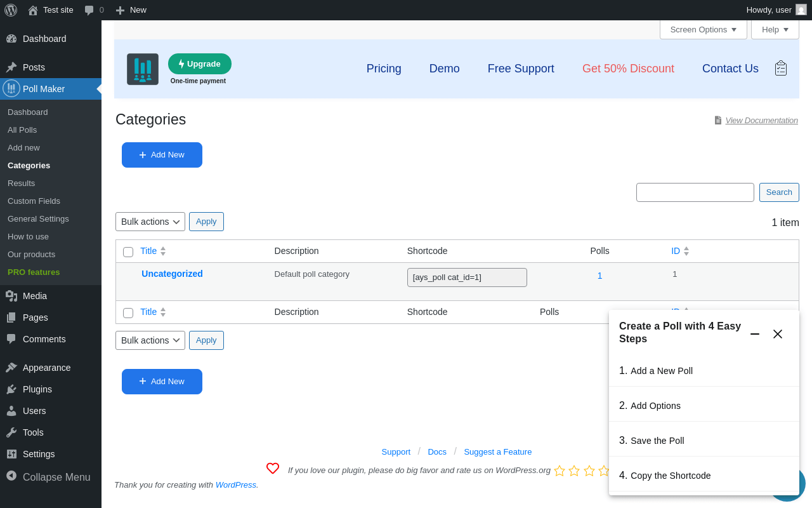Click the [ays_poll cat_id=1] shortcode field

pyautogui.click(x=467, y=277)
